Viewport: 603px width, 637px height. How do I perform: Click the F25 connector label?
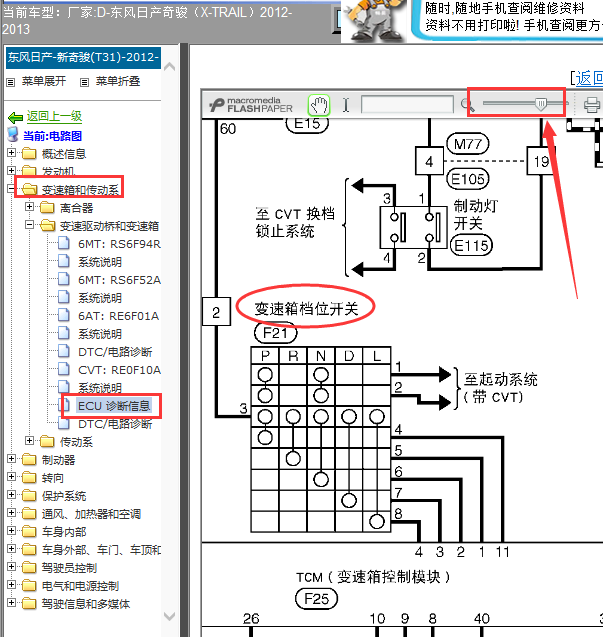[x=316, y=599]
